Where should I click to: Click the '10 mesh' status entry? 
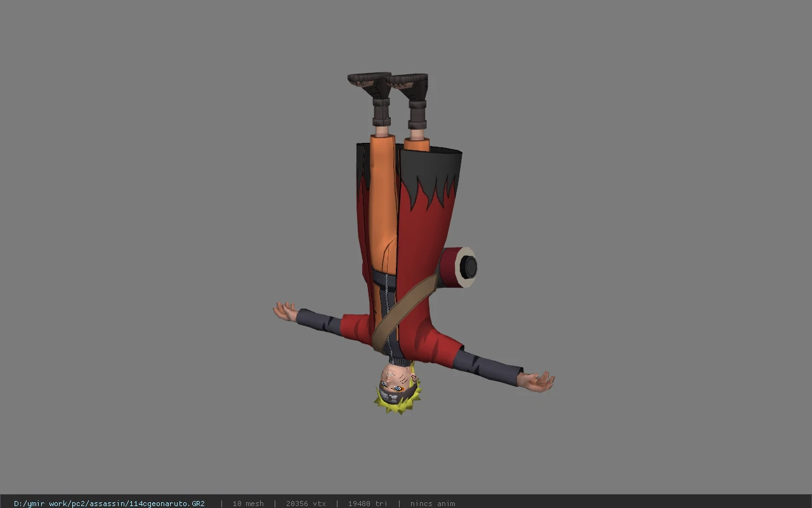(x=248, y=504)
